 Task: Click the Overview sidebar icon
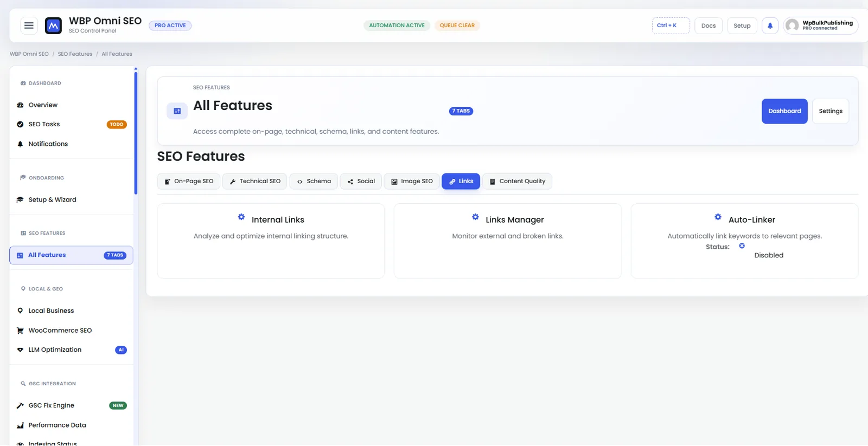click(20, 105)
